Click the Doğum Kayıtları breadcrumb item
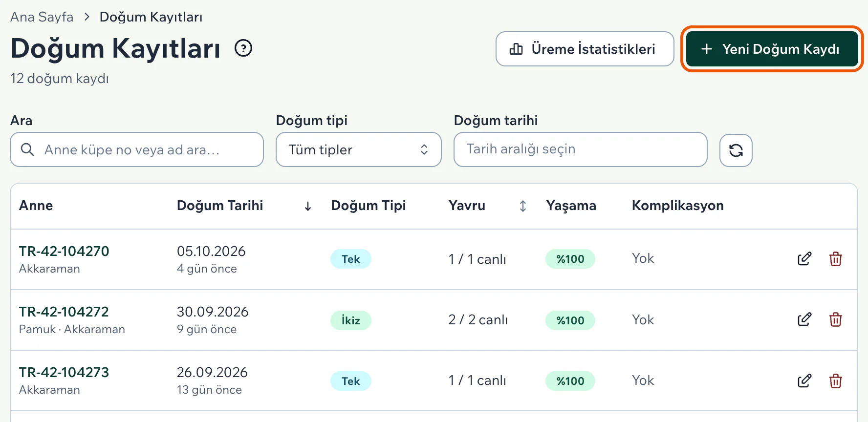868x422 pixels. click(151, 17)
